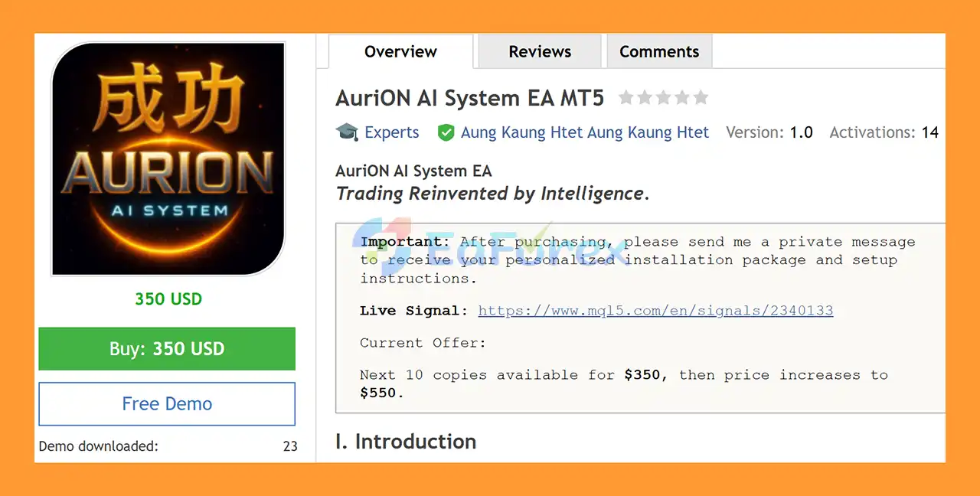Screen dimensions: 980x496
Task: Rate with the first star
Action: click(x=626, y=98)
